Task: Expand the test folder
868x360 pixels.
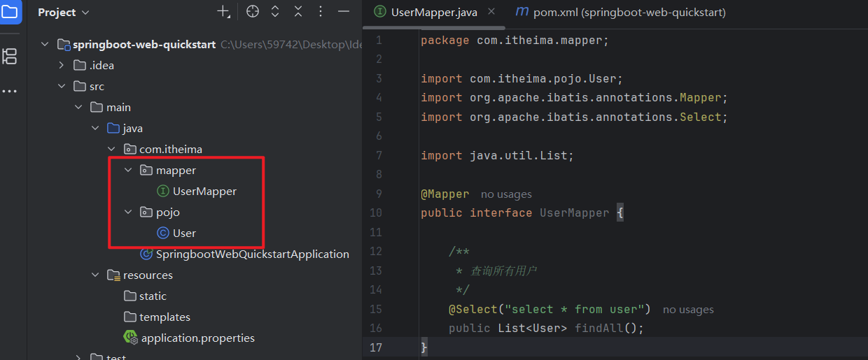Action: pyautogui.click(x=79, y=357)
